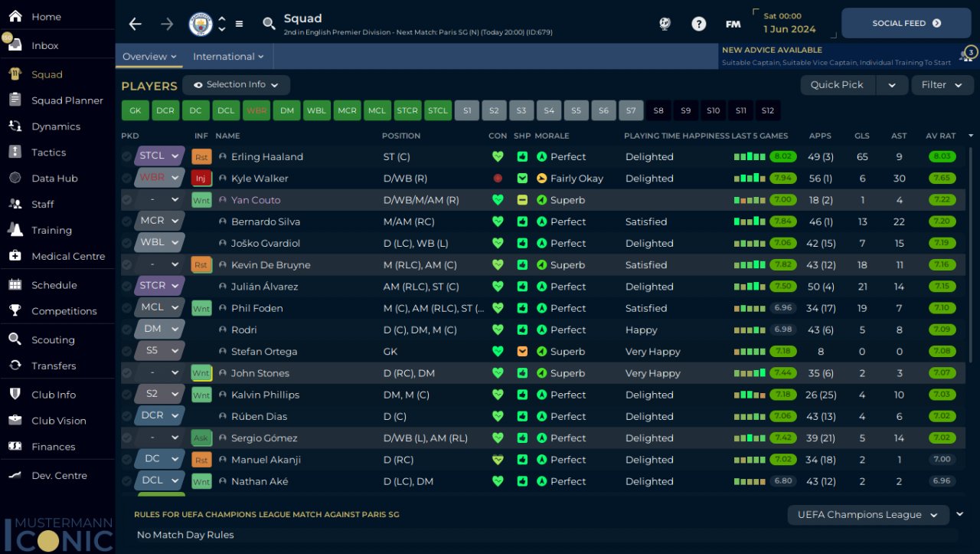
Task: Click the Inj status icon for Kyle Walker
Action: point(201,179)
